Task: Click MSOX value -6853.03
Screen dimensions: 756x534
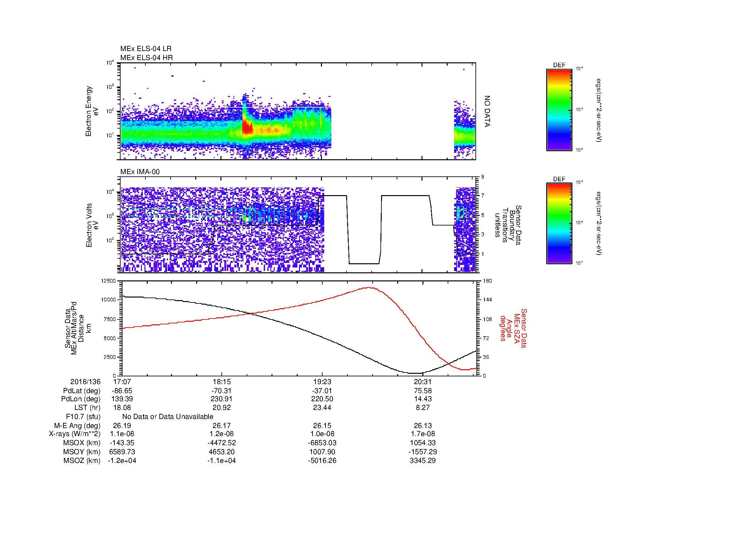Action: (x=322, y=443)
